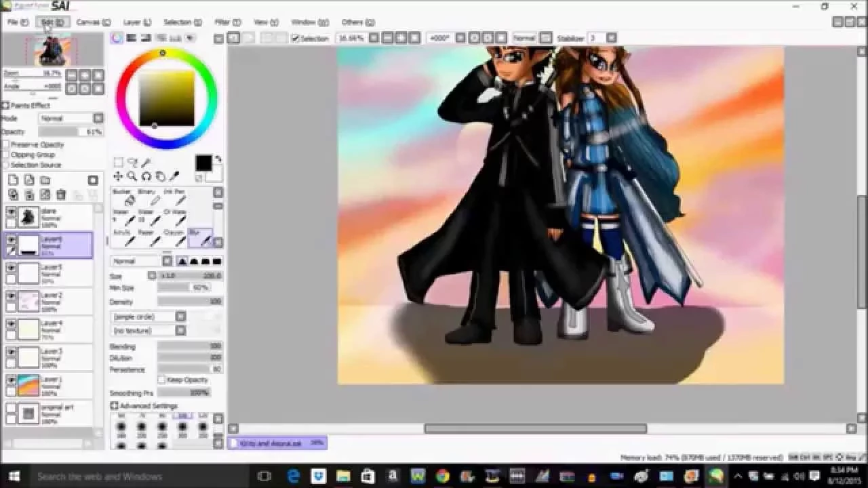Select the rectangular selection tool

(118, 163)
